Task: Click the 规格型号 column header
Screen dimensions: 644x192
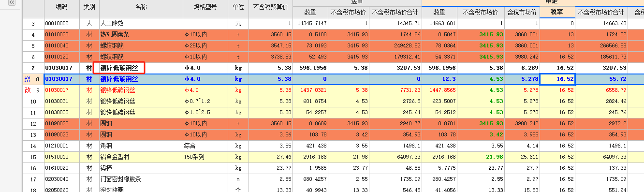Action: [205, 7]
